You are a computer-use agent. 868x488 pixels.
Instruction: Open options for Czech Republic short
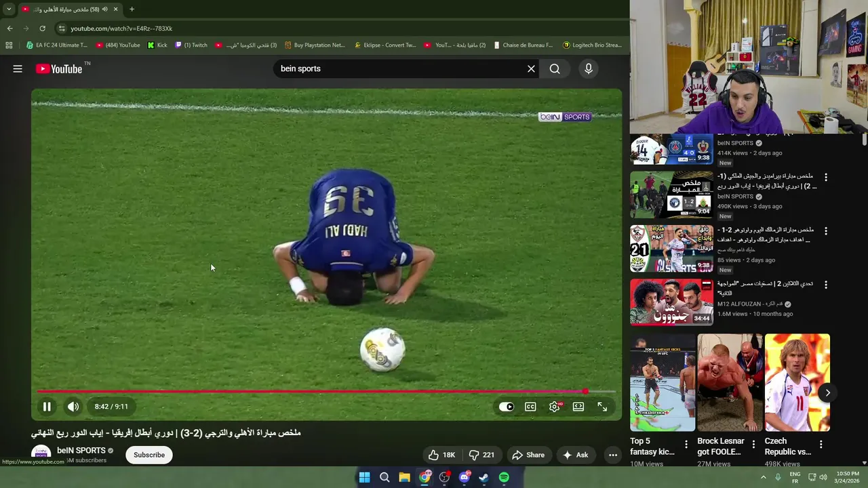coord(821,445)
